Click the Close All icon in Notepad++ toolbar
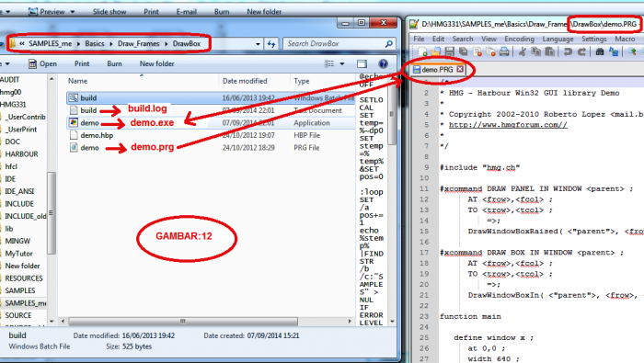644x363 pixels. point(490,51)
